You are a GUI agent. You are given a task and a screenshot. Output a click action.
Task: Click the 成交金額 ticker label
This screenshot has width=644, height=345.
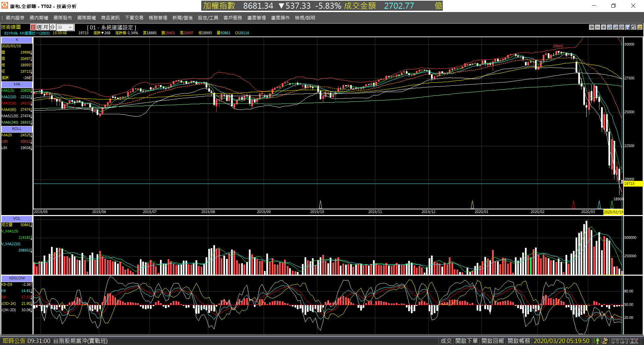[360, 6]
